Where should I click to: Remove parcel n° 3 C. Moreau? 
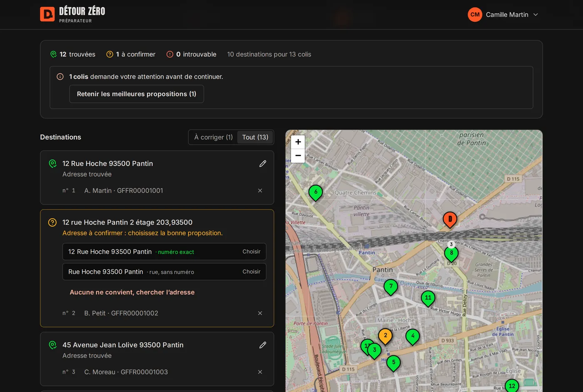coord(260,372)
